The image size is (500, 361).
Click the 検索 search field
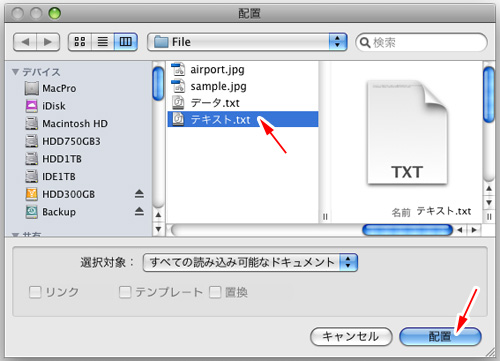tap(421, 42)
